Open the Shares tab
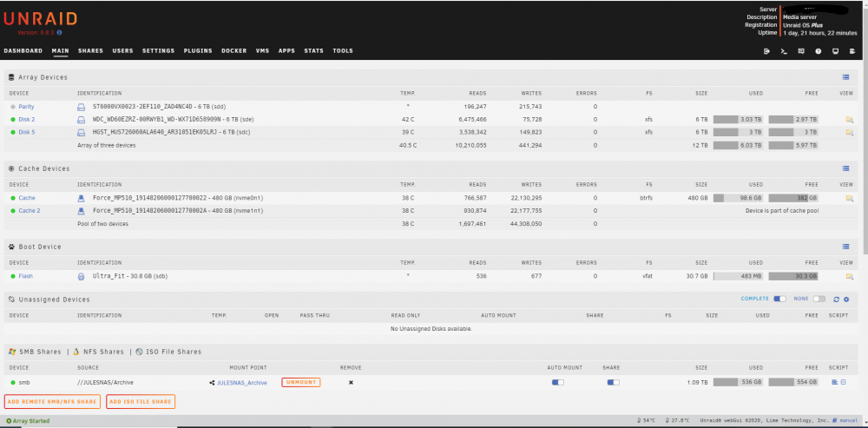Image resolution: width=868 pixels, height=428 pixels. coord(91,51)
